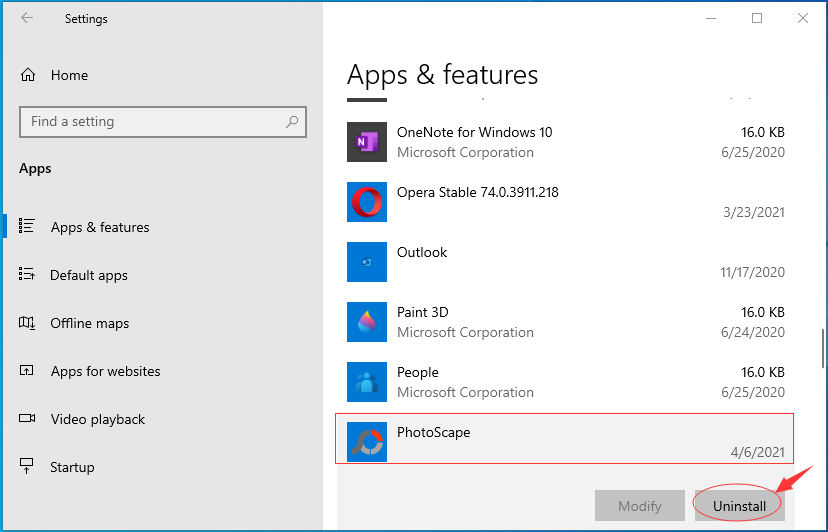Click the Startup icon
The width and height of the screenshot is (828, 532).
(26, 466)
